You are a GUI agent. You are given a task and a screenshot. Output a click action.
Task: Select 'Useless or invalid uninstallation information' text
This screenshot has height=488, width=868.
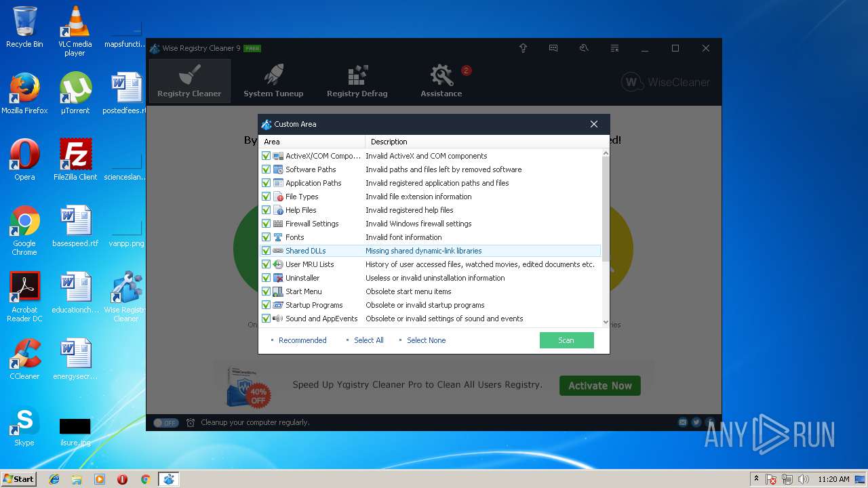435,278
